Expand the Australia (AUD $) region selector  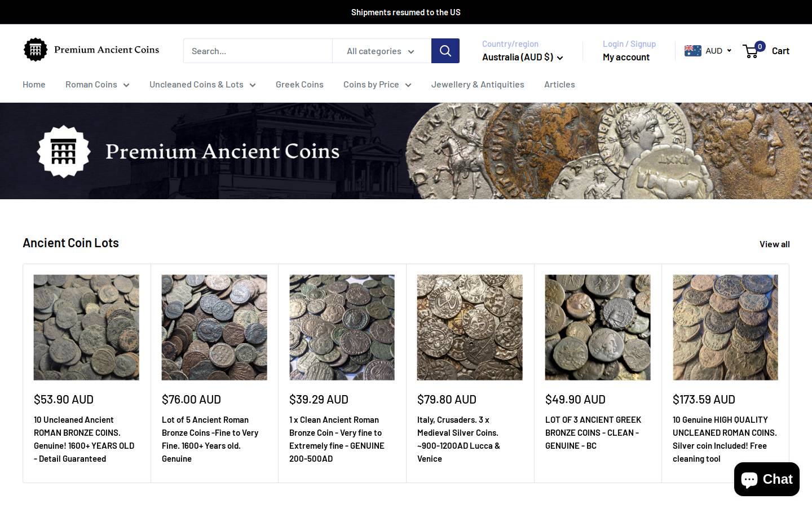522,57
